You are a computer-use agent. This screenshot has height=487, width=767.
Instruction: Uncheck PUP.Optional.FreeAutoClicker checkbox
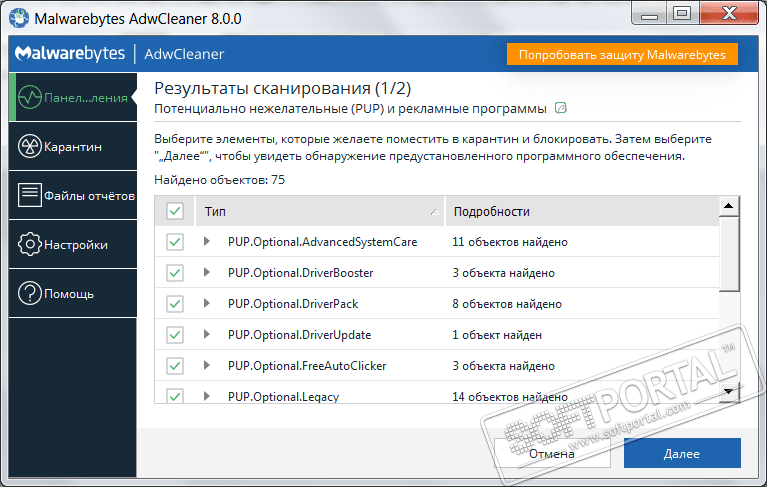[175, 366]
